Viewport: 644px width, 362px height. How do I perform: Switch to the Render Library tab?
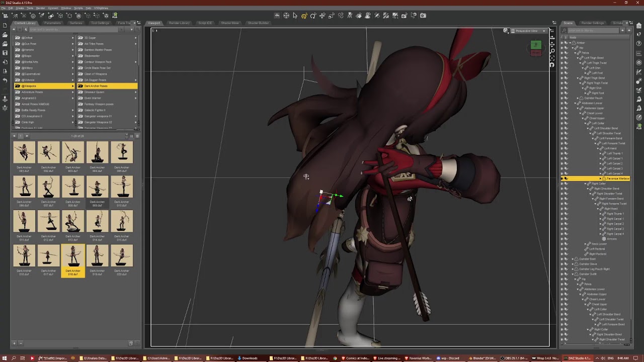[179, 23]
